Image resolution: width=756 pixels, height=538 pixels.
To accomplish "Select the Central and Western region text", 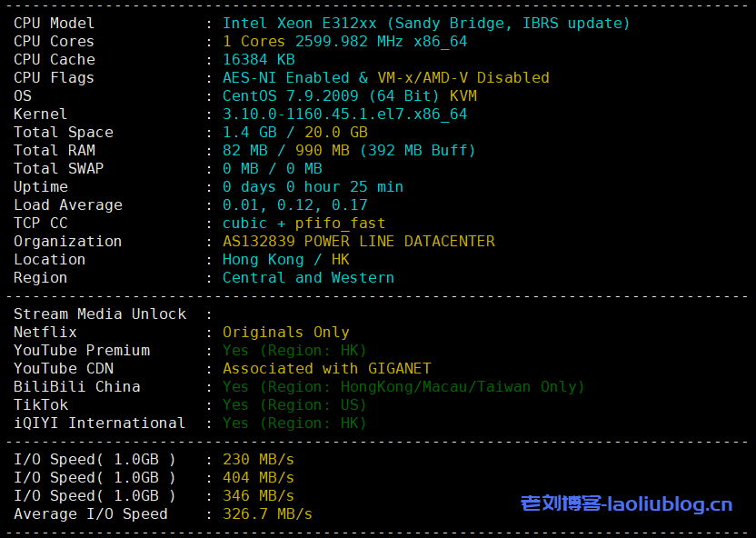I will [308, 278].
